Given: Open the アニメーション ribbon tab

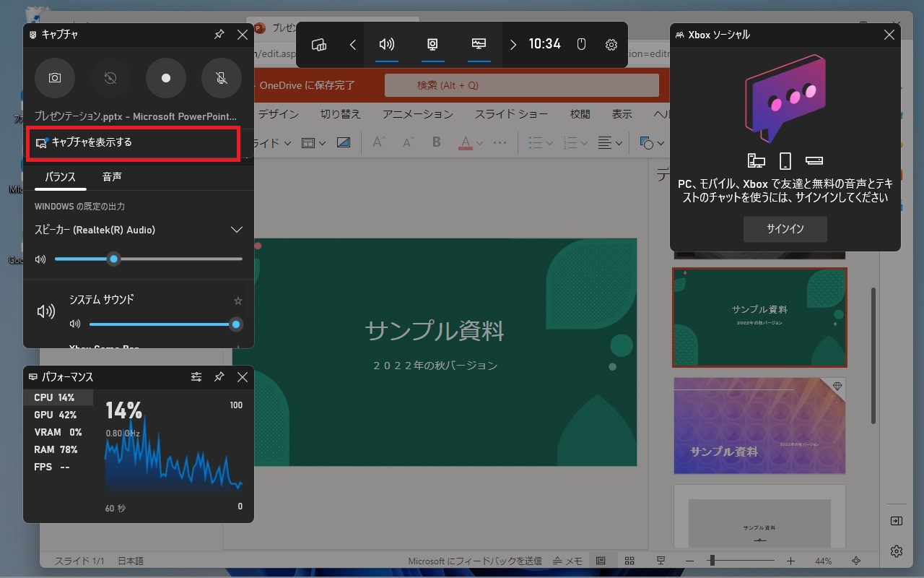Looking at the screenshot, I should pyautogui.click(x=418, y=114).
